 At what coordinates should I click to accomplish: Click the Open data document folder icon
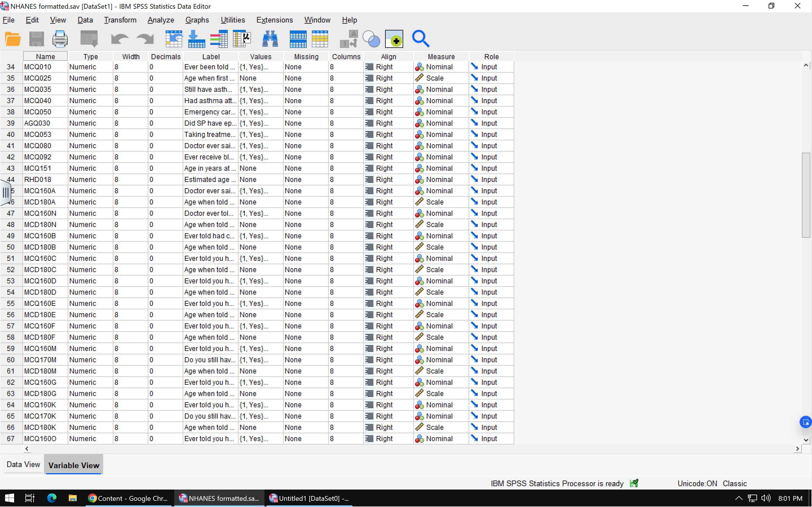(13, 39)
